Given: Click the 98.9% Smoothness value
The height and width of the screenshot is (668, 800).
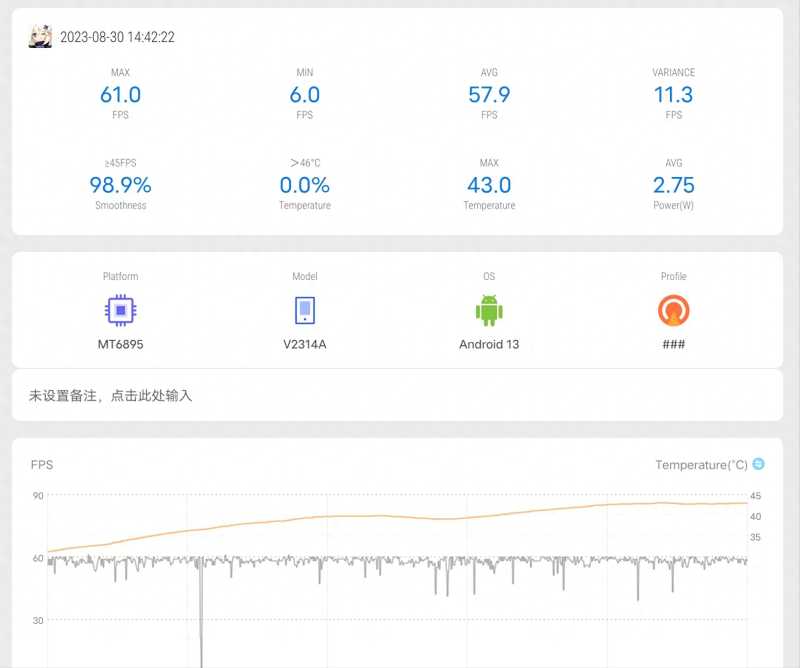Looking at the screenshot, I should [x=120, y=185].
